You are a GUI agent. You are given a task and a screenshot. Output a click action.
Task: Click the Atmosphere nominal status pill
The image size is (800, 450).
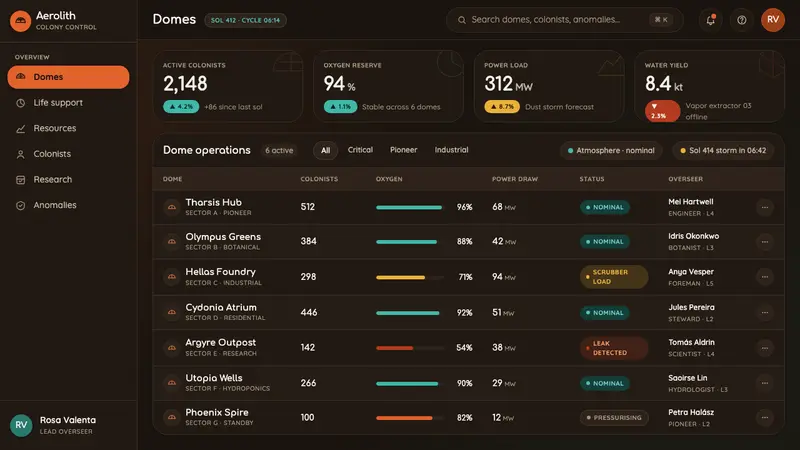coord(611,151)
